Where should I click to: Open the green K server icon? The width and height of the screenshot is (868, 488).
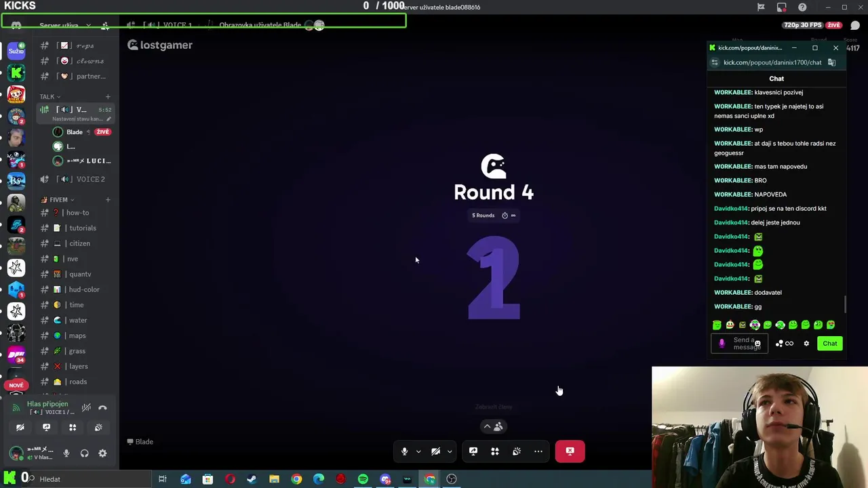coord(16,72)
